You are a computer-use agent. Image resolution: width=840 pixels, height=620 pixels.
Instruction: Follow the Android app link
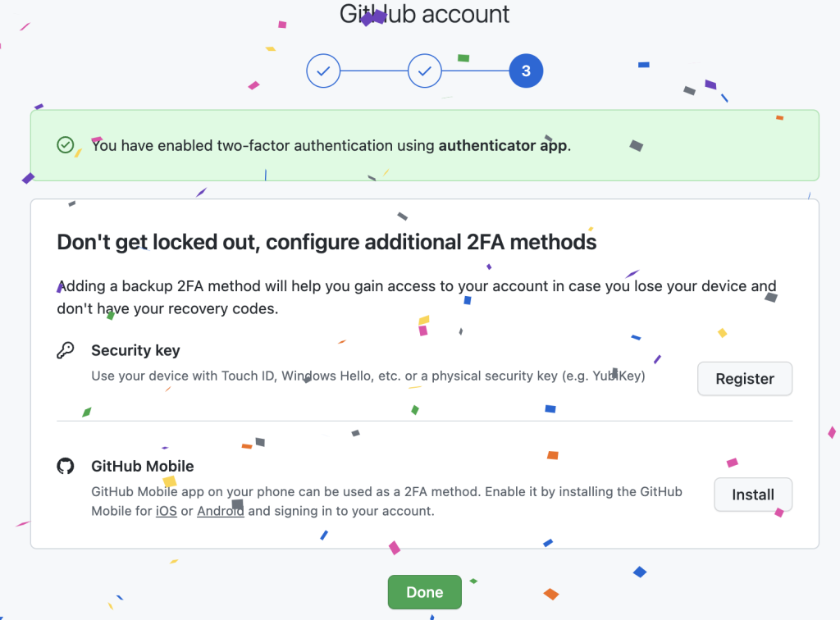coord(220,511)
